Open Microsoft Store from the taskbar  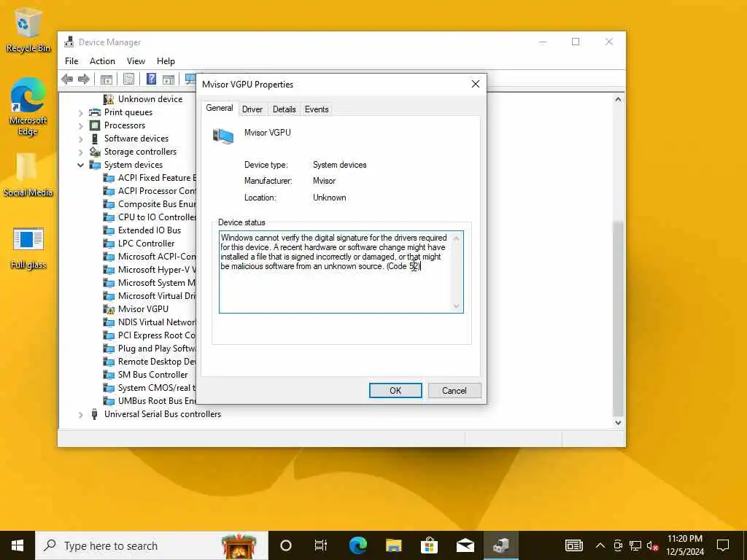(x=429, y=545)
